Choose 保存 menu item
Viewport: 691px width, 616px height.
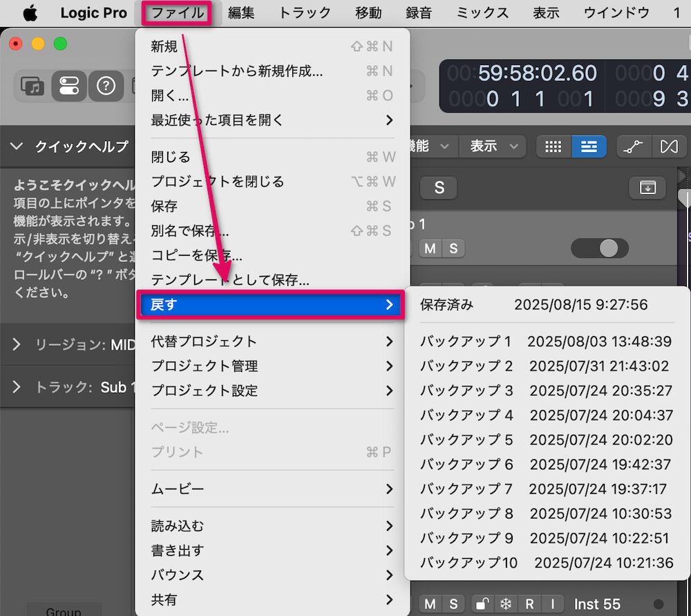pos(272,206)
